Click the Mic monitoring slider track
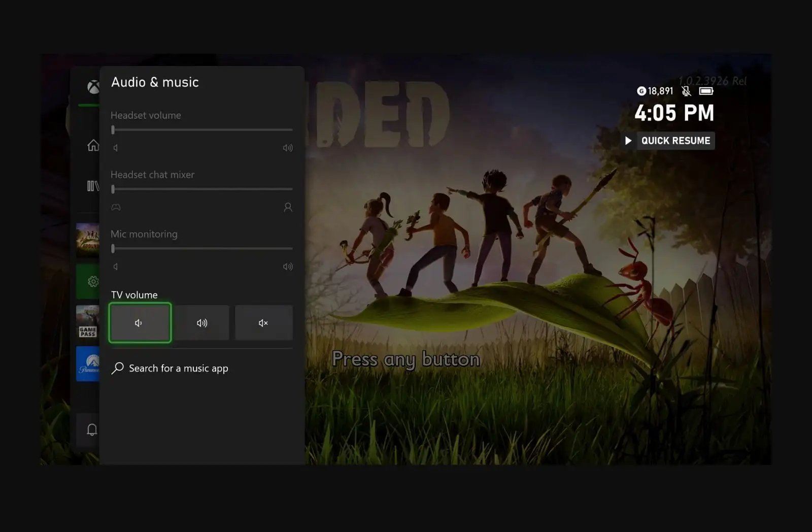Image resolution: width=812 pixels, height=532 pixels. point(202,248)
